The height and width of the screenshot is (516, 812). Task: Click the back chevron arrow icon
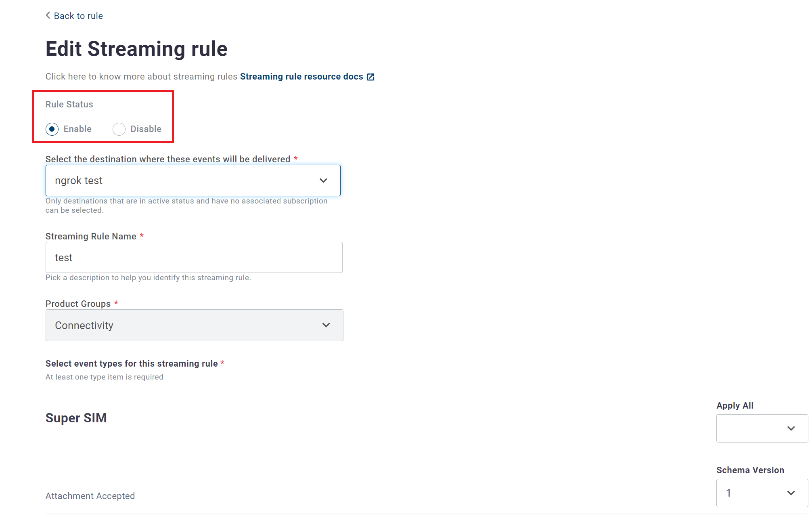pos(48,15)
